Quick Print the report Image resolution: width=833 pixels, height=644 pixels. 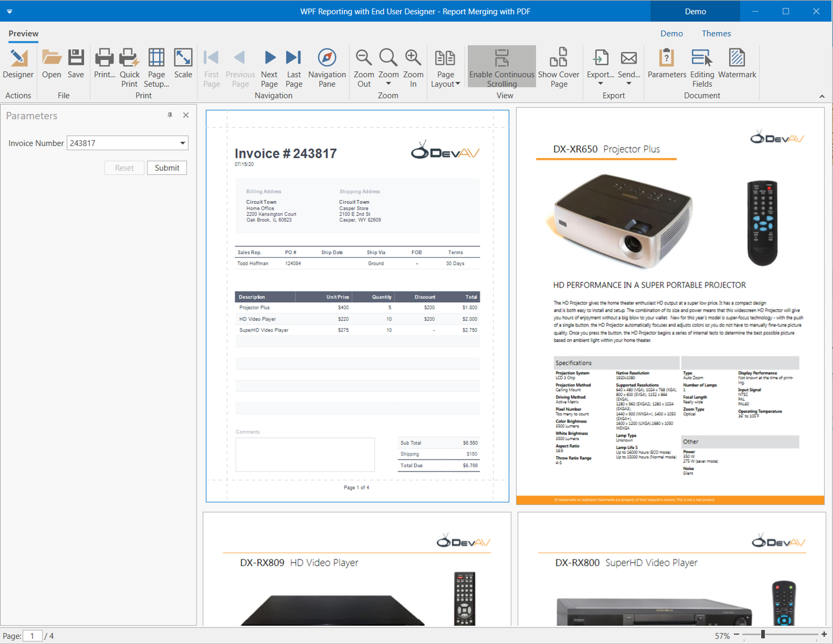pos(129,68)
